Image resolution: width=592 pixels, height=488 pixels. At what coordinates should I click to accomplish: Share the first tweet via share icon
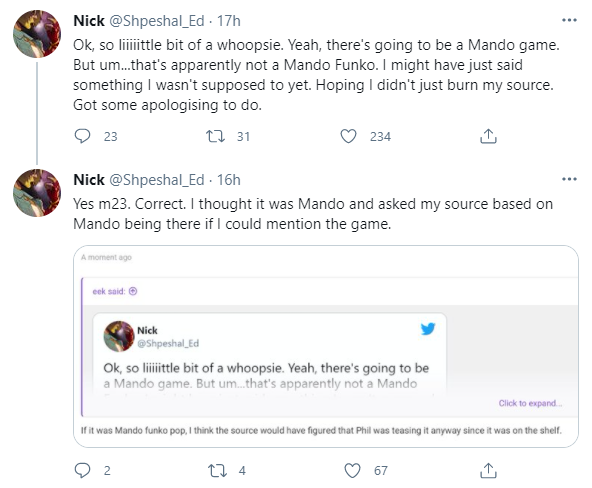pos(488,136)
